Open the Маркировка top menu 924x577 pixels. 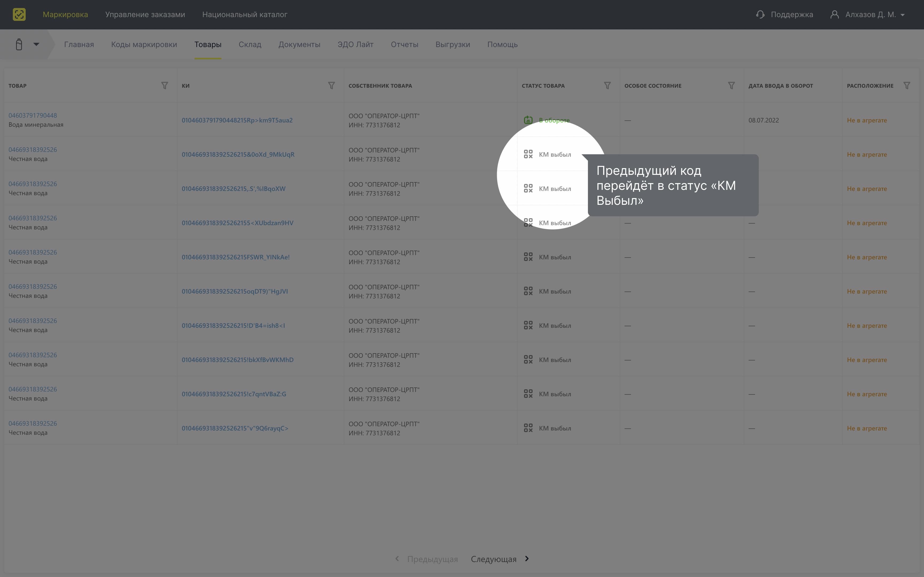65,14
